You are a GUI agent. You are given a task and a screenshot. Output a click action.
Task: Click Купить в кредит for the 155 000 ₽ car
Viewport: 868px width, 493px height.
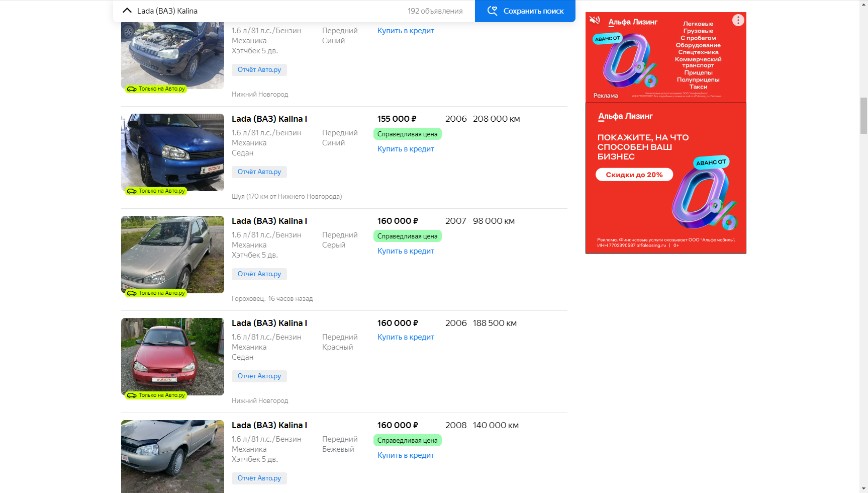coord(406,149)
